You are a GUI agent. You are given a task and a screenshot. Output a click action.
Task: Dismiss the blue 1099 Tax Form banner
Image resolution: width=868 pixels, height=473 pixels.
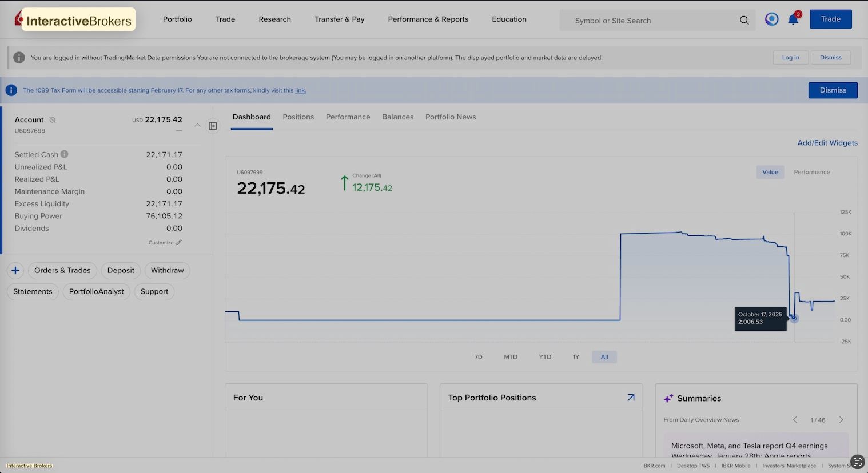[x=833, y=90]
